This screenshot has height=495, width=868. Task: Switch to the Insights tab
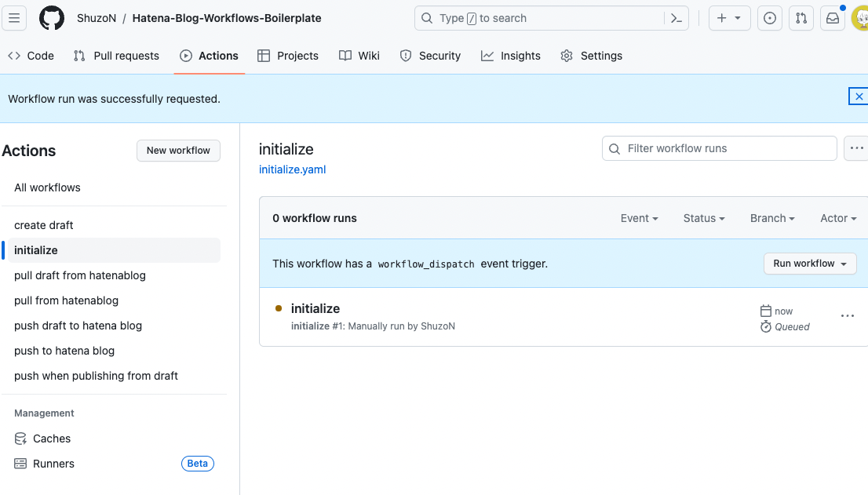click(x=510, y=56)
